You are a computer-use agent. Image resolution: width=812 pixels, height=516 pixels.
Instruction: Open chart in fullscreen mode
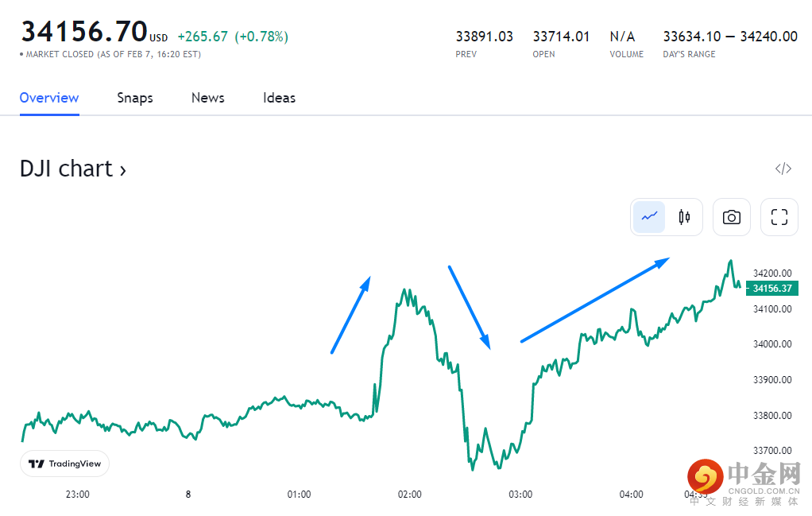coord(779,217)
